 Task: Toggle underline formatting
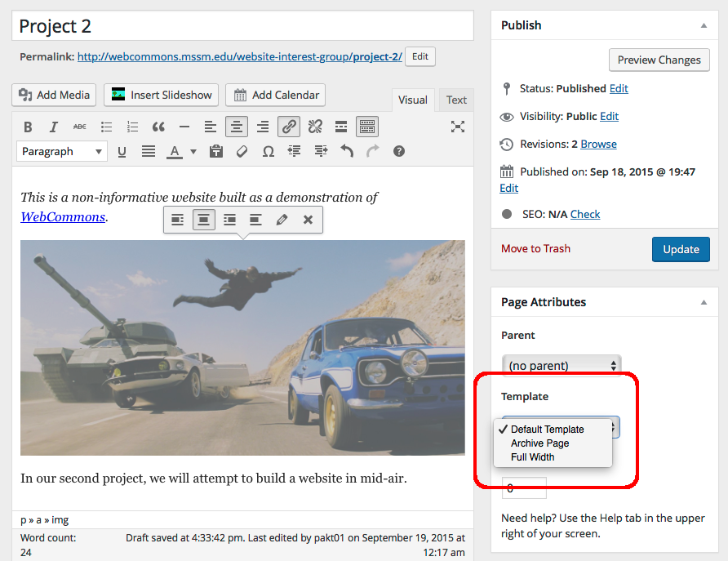point(122,151)
